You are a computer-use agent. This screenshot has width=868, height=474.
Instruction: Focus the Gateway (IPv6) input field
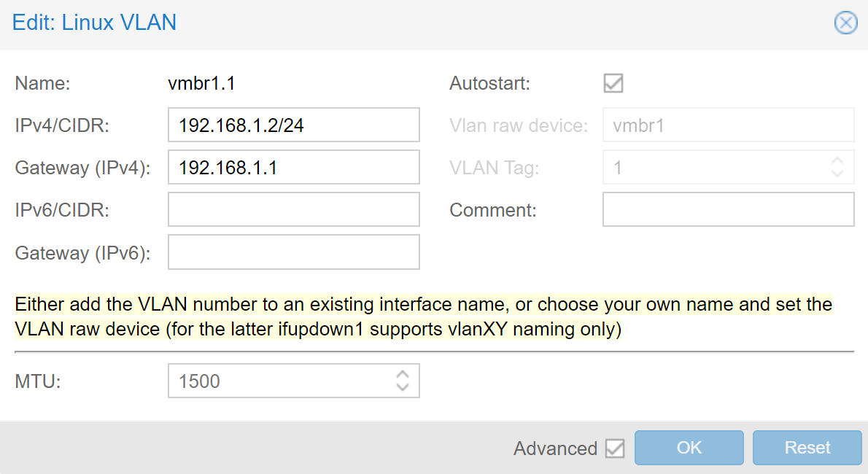(294, 252)
